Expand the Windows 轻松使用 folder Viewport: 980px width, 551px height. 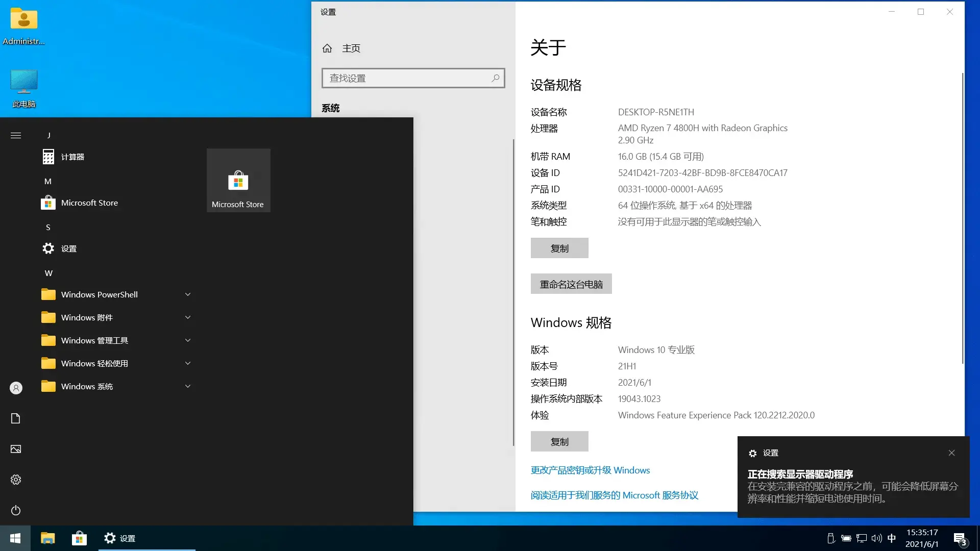(x=117, y=363)
